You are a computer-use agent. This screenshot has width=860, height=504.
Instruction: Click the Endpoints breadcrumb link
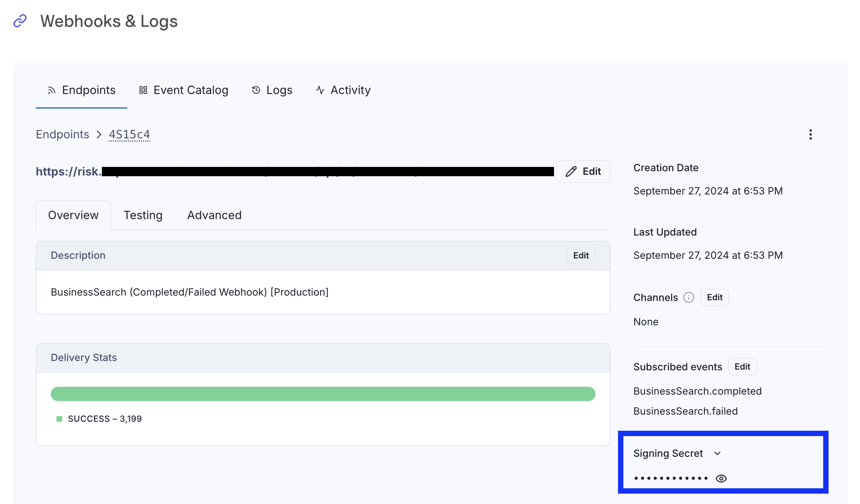tap(63, 134)
